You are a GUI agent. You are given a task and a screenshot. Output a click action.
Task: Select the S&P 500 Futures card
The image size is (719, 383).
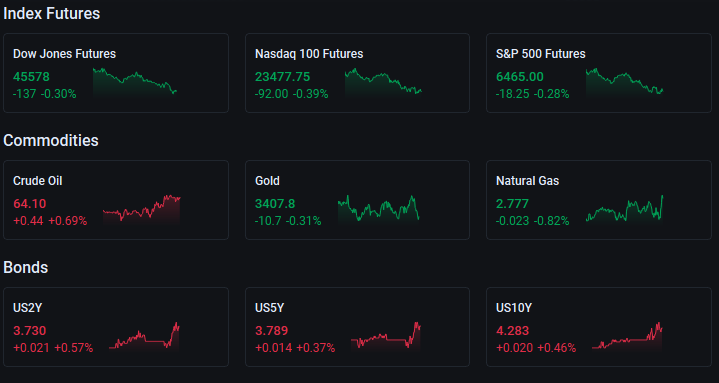click(x=599, y=73)
